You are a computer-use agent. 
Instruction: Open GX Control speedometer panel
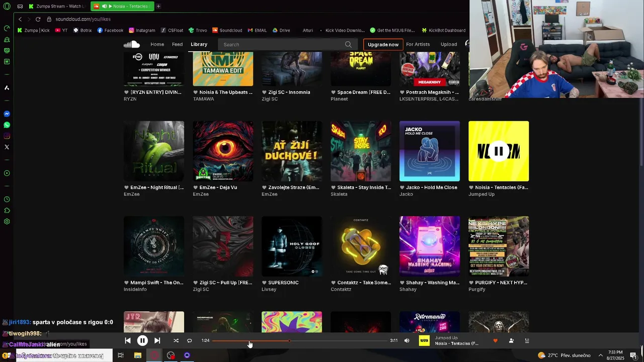click(7, 28)
